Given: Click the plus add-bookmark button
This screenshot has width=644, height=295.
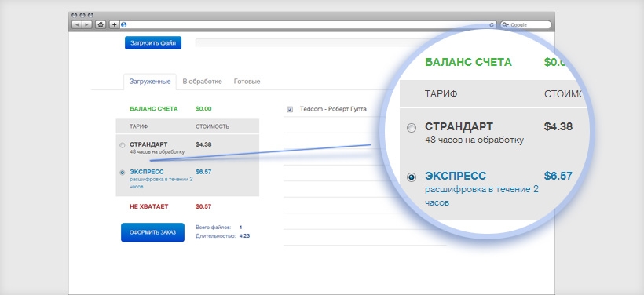Looking at the screenshot, I should 115,25.
